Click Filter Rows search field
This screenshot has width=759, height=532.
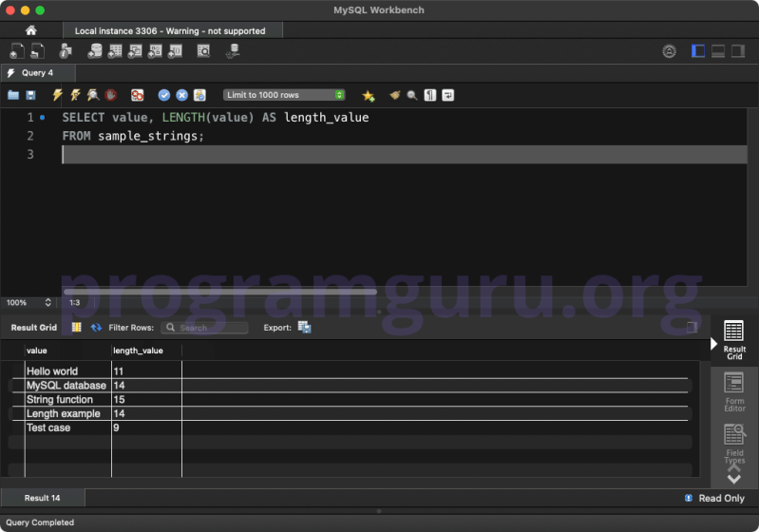(x=205, y=328)
